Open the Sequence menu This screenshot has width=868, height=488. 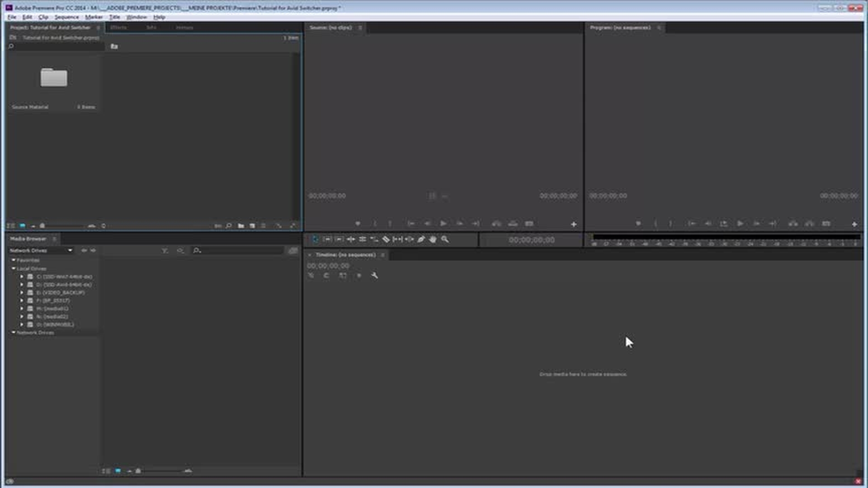[66, 17]
